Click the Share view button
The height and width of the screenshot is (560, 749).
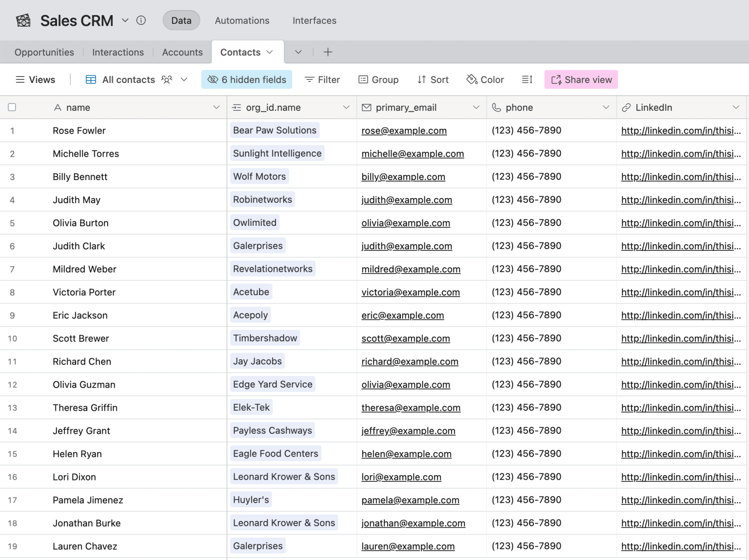(x=581, y=80)
